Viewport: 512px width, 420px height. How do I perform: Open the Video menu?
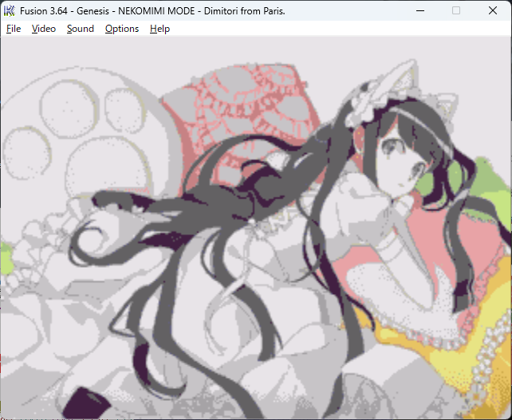coord(44,29)
